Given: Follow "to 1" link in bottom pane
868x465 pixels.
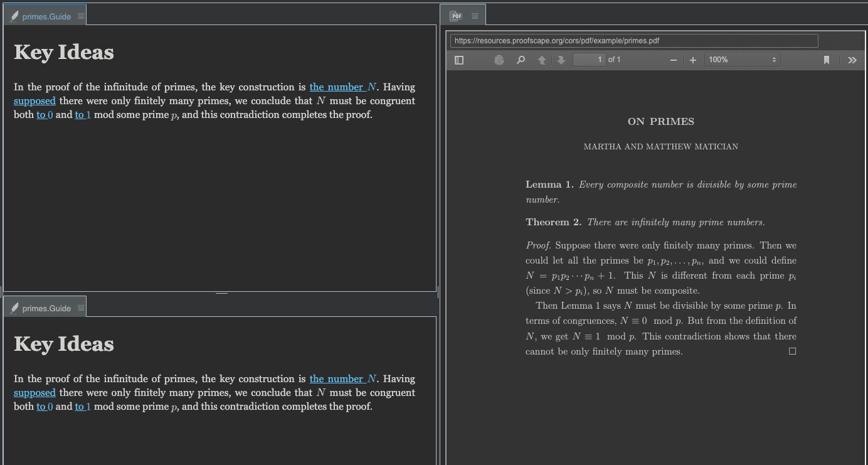Looking at the screenshot, I should click(83, 407).
